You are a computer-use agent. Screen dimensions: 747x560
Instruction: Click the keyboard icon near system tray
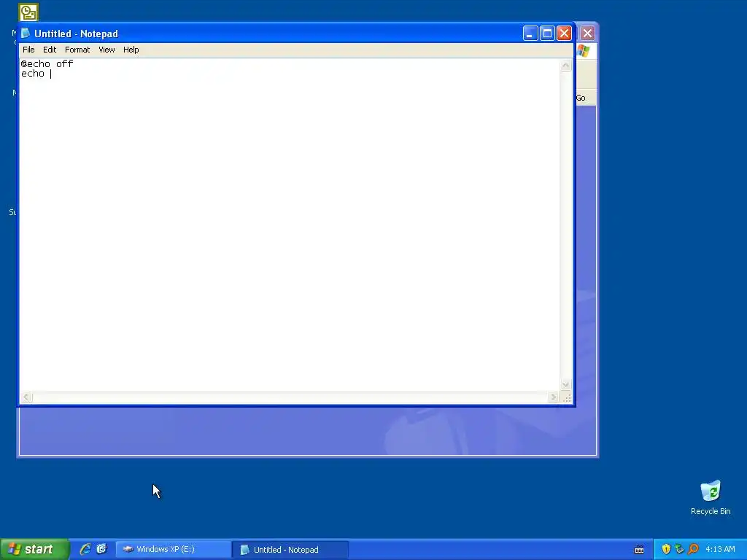pos(639,550)
